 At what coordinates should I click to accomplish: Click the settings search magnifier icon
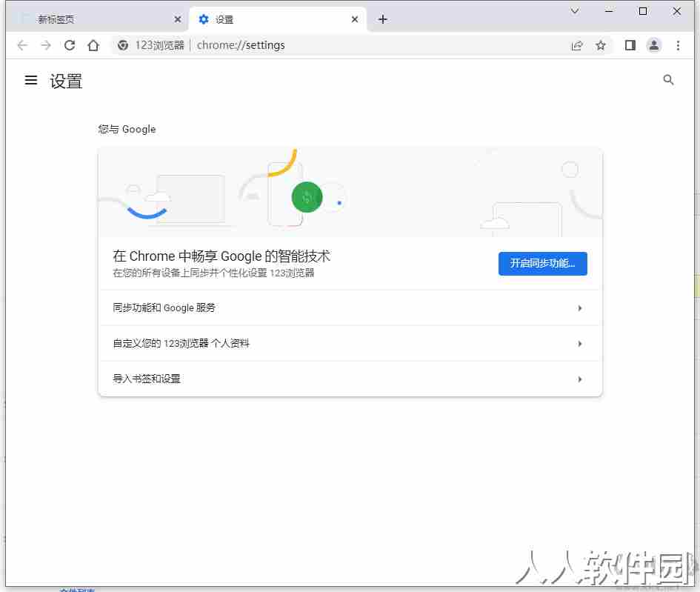click(x=668, y=80)
